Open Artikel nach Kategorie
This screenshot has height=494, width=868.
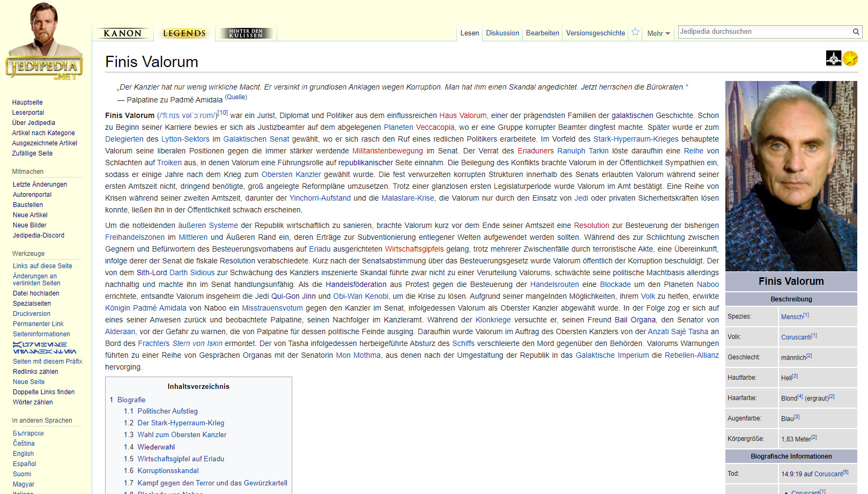pos(43,133)
